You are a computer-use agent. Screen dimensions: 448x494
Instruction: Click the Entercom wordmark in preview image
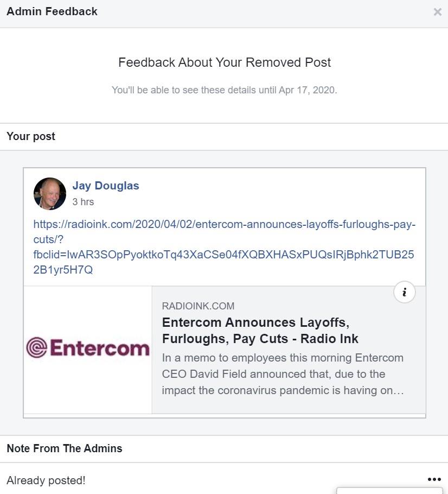pos(99,348)
